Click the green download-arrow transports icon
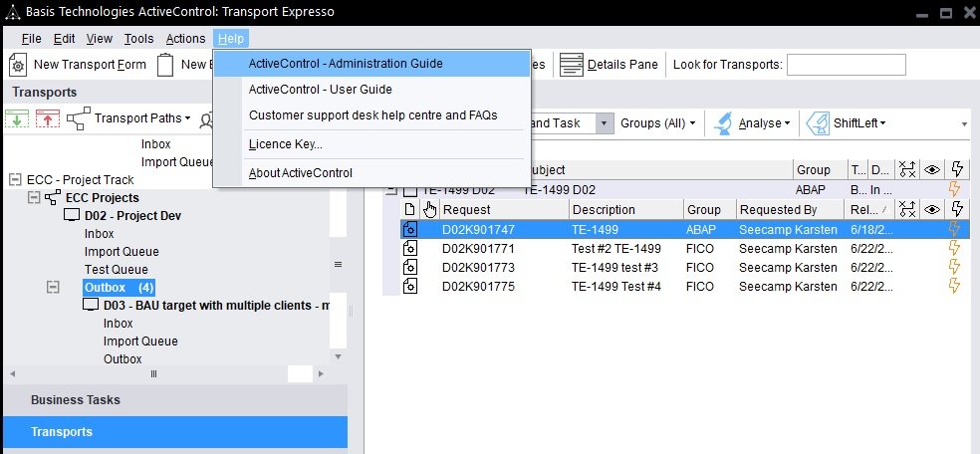The width and height of the screenshot is (980, 454). (17, 118)
